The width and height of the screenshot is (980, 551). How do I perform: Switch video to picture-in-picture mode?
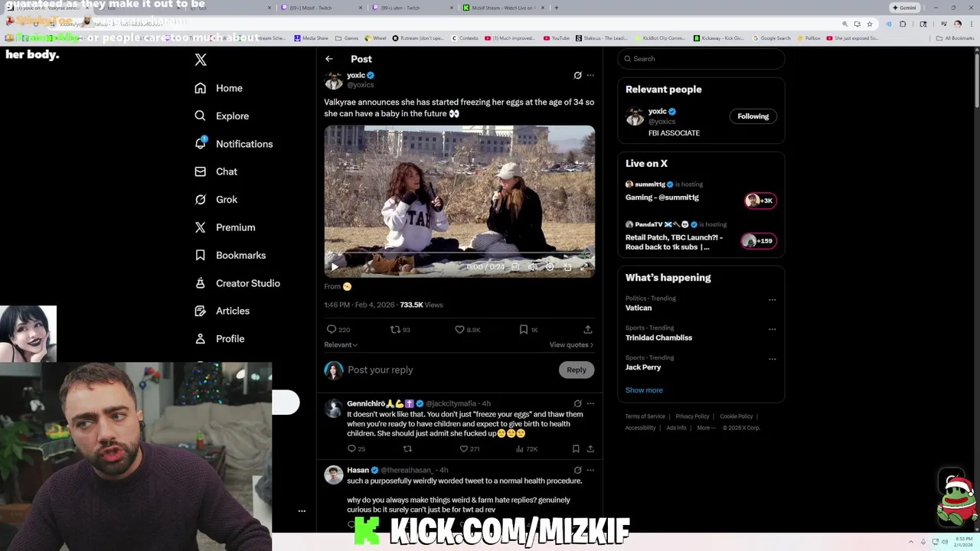(567, 267)
